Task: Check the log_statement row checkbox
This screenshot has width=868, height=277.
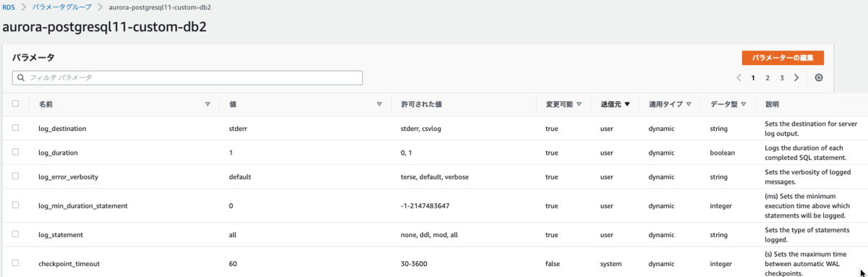Action: pyautogui.click(x=15, y=234)
